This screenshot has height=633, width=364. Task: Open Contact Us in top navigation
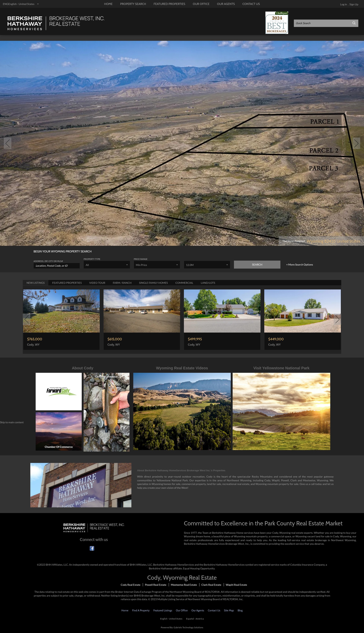tap(251, 4)
